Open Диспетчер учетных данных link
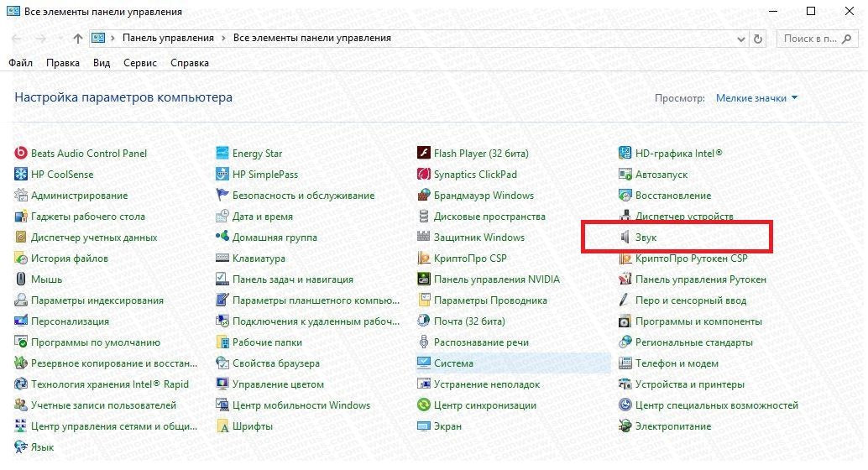The image size is (868, 470). click(x=94, y=238)
